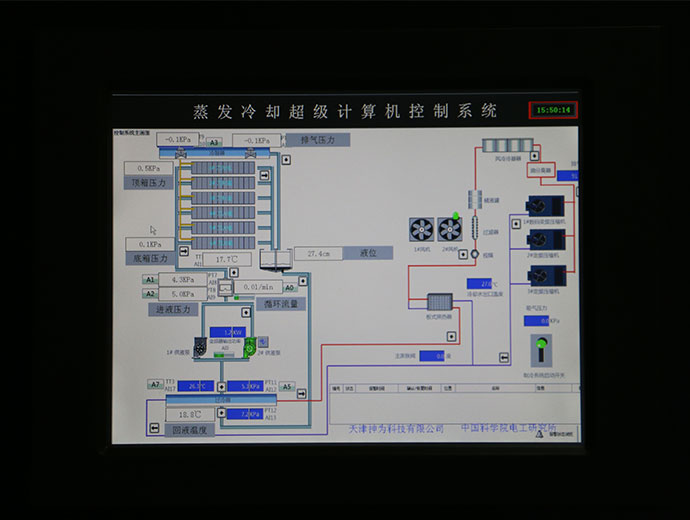Viewport: 690px width, 520px height.
Task: Click the 2# fan with green indicator
Action: (450, 229)
